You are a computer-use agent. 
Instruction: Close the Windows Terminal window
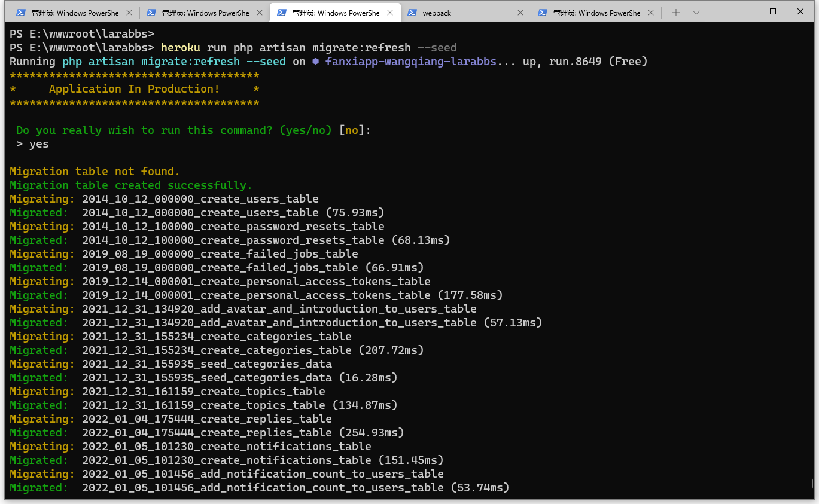[x=800, y=11]
